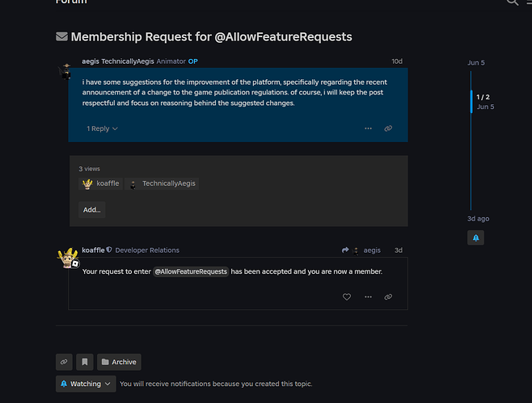Open more actions on koaffle's reply
The width and height of the screenshot is (532, 403).
click(x=368, y=297)
